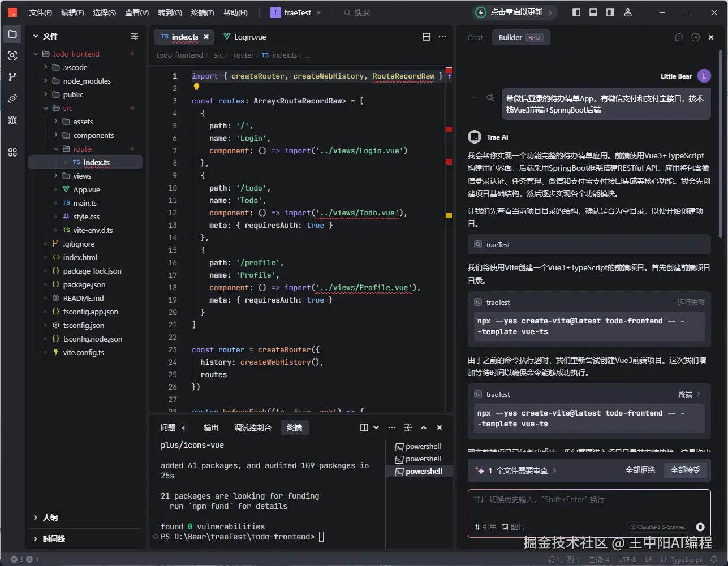Viewport: 728px width, 566px height.
Task: Click UTF-8 encoding in the status bar
Action: (x=627, y=560)
